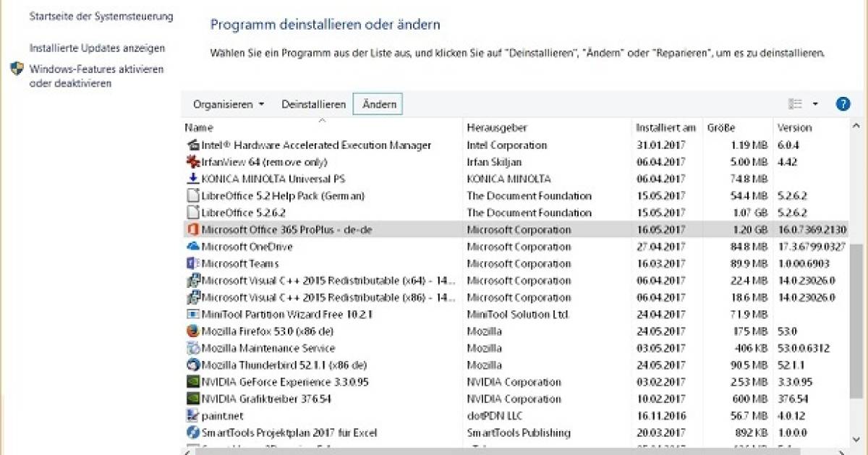Image resolution: width=868 pixels, height=455 pixels.
Task: Select the Microsoft Office 365 ProPlus - de-de row
Action: click(x=515, y=229)
